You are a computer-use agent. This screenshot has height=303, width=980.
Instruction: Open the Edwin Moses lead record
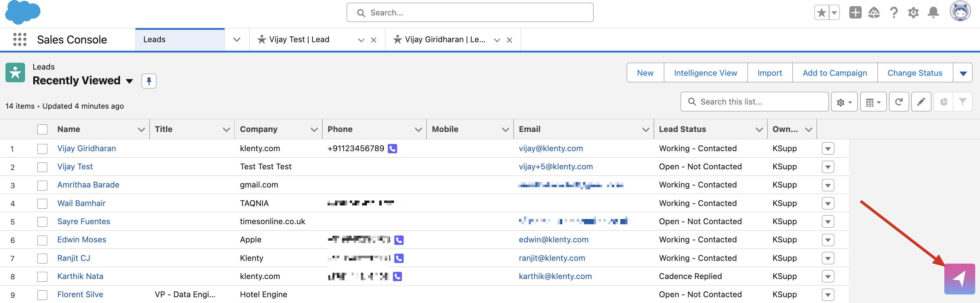point(82,240)
